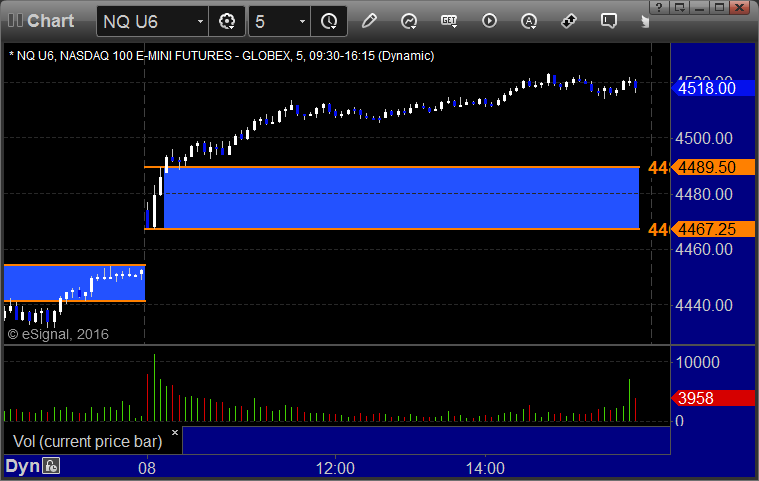Click the Vol (current price bar) label
Screen dimensions: 759x481
click(88, 441)
